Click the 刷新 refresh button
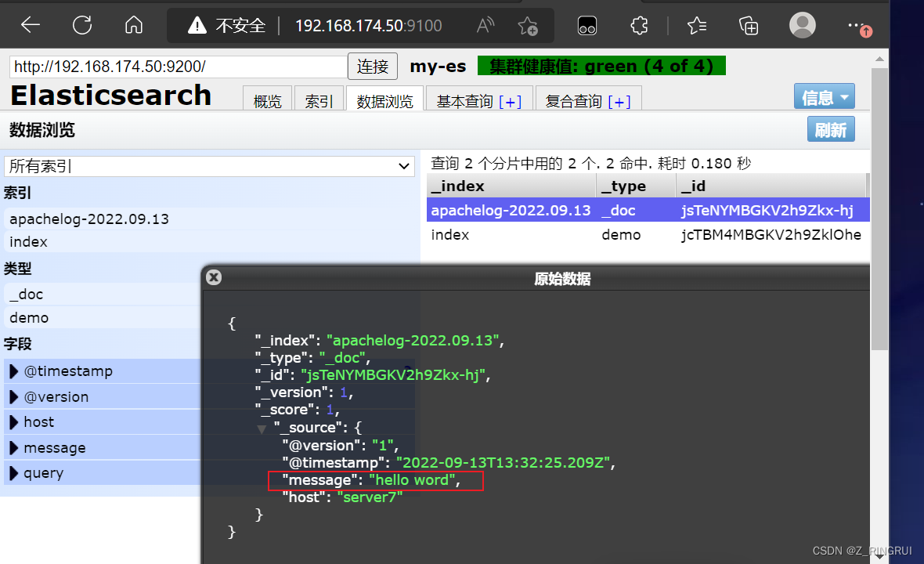The height and width of the screenshot is (564, 924). (830, 130)
